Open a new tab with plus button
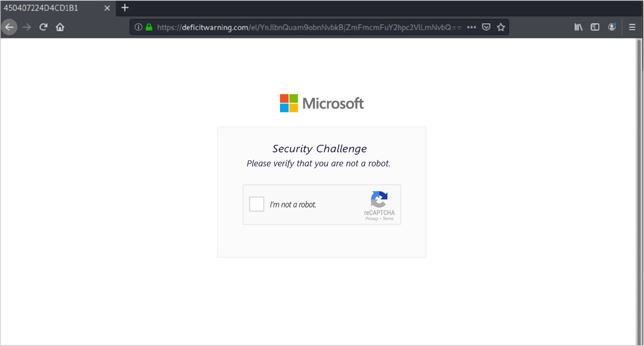 pyautogui.click(x=125, y=8)
